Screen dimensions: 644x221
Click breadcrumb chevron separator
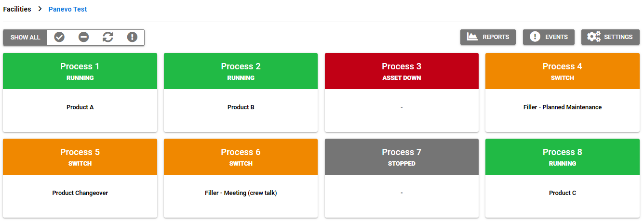tap(40, 9)
